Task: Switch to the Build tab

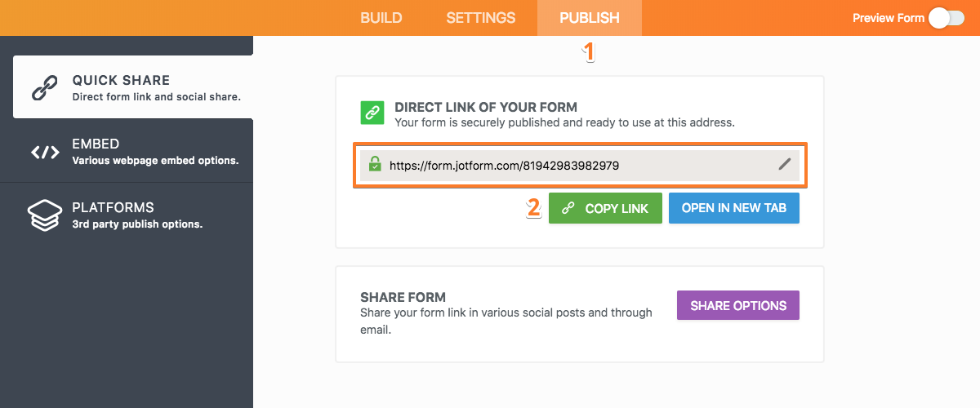Action: pyautogui.click(x=382, y=18)
